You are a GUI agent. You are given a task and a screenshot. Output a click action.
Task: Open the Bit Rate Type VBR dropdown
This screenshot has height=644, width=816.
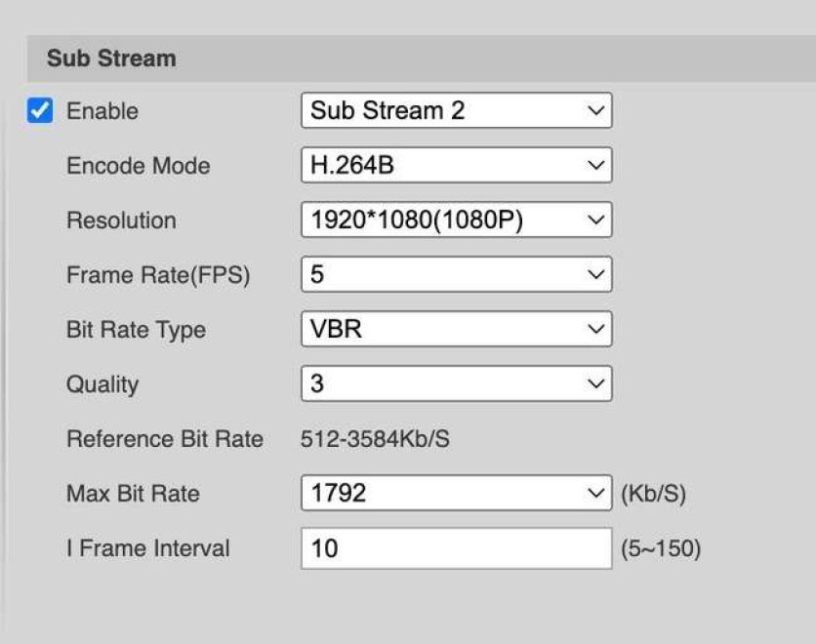pos(456,330)
